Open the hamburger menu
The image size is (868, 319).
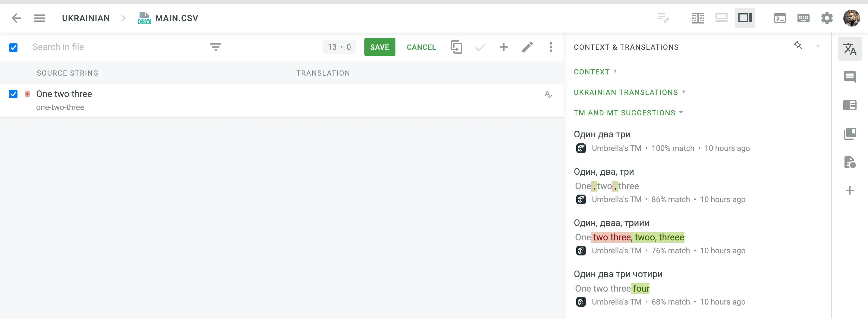click(x=40, y=18)
